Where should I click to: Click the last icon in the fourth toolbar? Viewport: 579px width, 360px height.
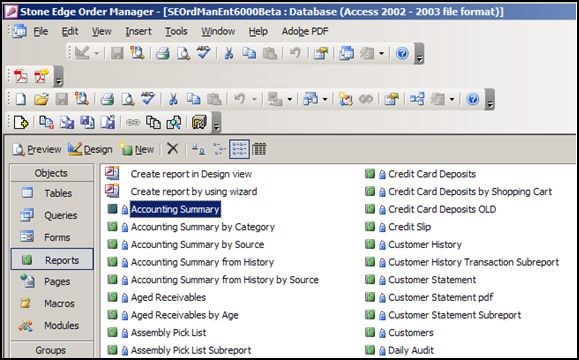click(x=199, y=122)
